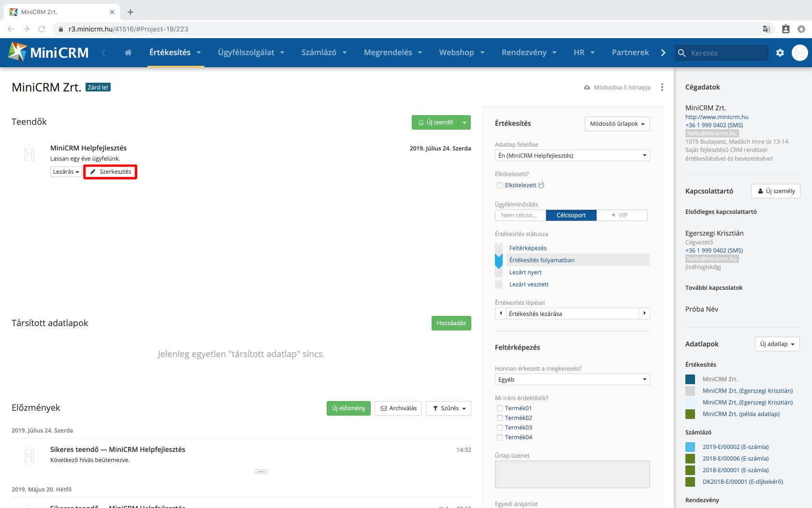Expand arrow next to Új teendő
The image size is (812, 508).
[464, 122]
